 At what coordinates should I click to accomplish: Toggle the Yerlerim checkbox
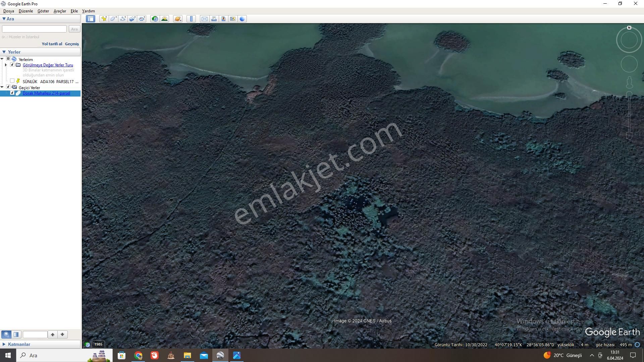point(8,59)
